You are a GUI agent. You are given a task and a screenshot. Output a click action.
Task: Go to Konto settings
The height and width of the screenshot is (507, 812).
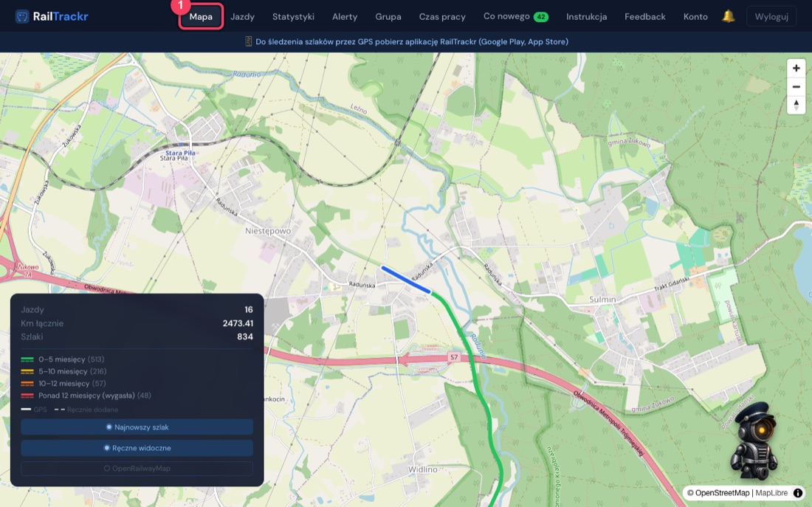695,16
